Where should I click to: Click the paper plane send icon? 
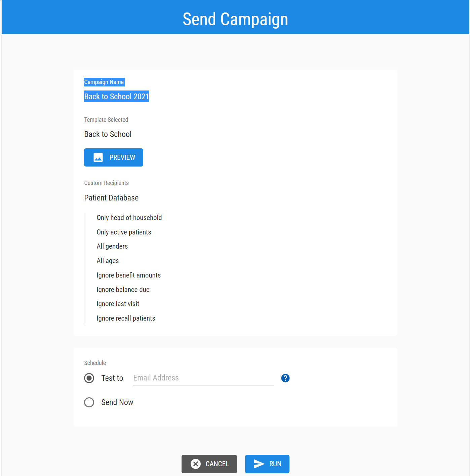tap(259, 464)
